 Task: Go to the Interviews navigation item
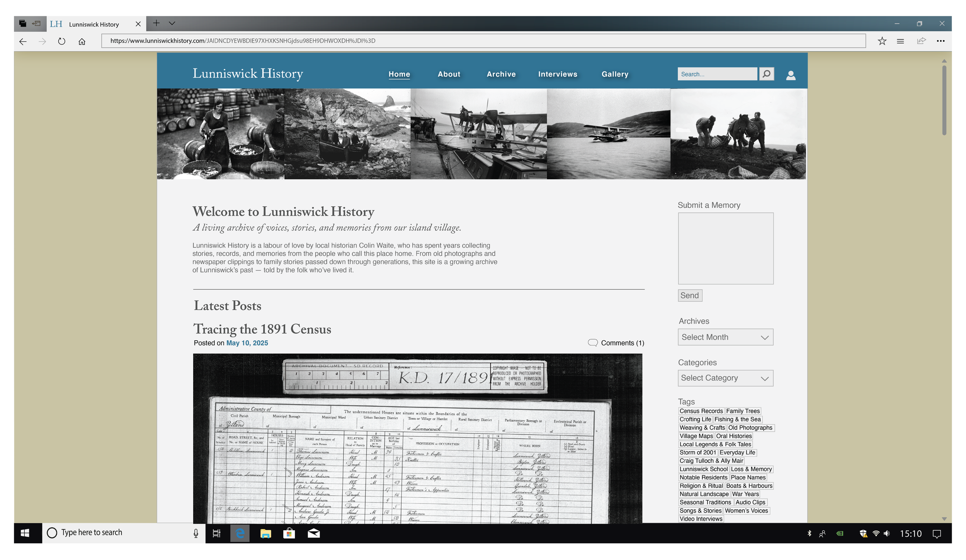[557, 74]
